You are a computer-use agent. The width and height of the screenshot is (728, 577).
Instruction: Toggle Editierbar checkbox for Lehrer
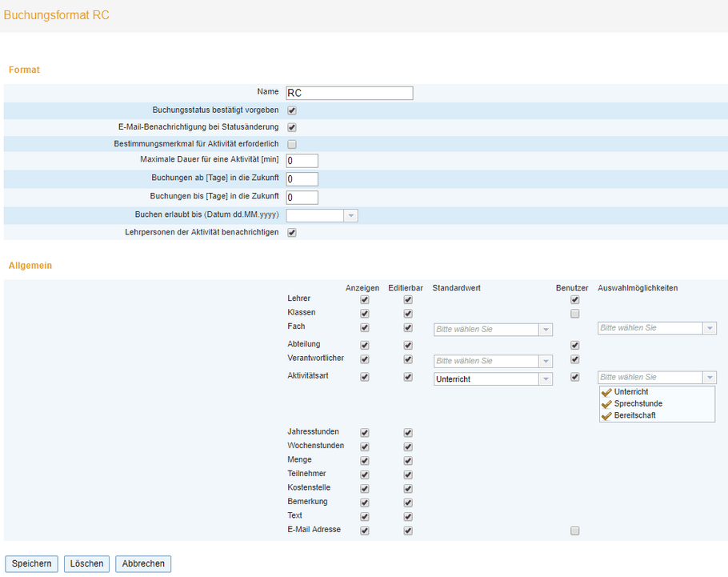point(408,299)
